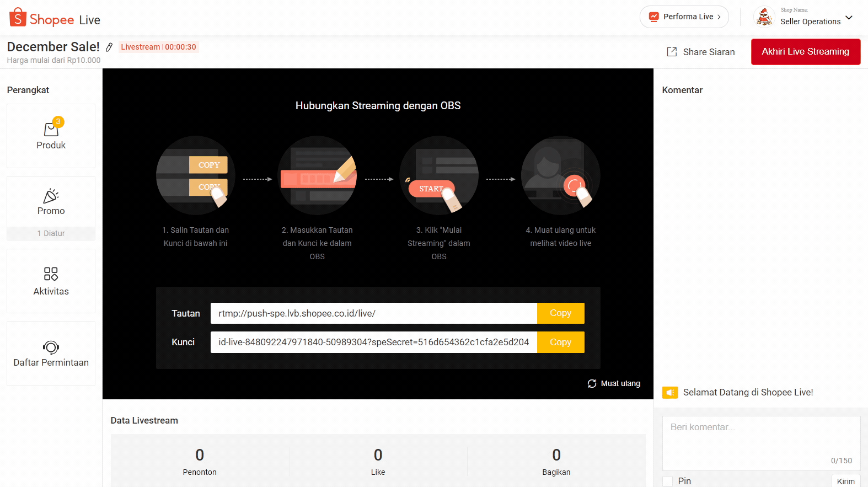Edit the December Sale title pencil icon
The image size is (868, 487).
coord(109,47)
